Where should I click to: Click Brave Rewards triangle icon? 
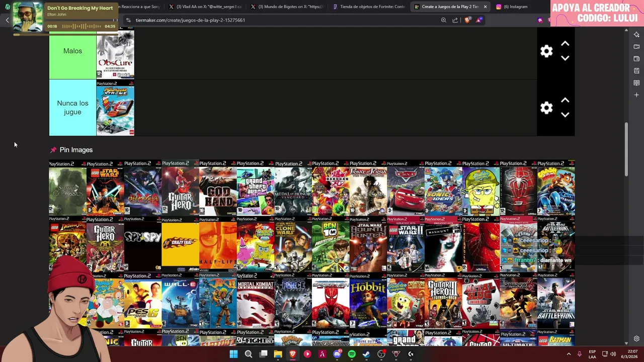479,20
